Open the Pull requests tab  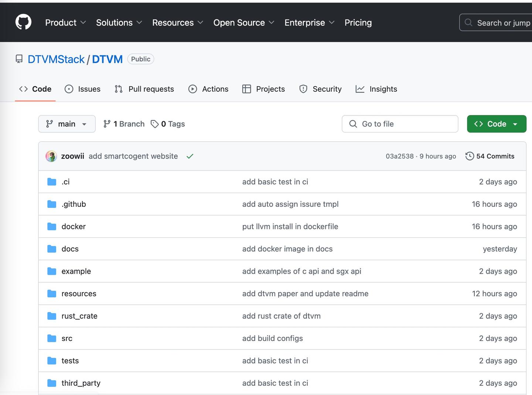point(144,89)
